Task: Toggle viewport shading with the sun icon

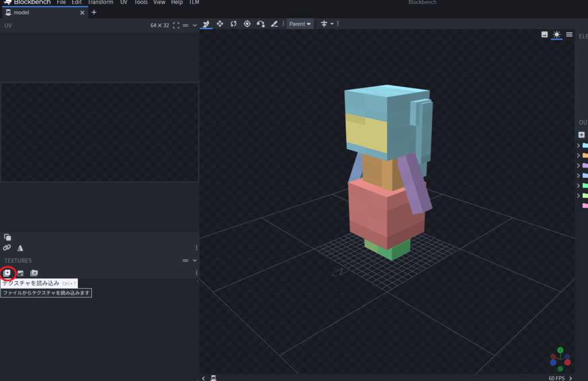Action: point(556,34)
